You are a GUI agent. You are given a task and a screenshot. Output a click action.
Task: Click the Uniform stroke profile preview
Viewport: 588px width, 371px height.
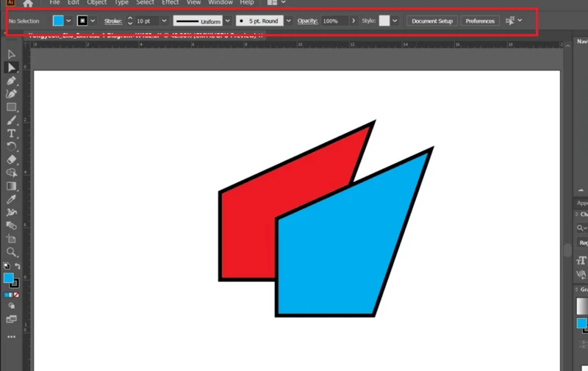(x=198, y=21)
